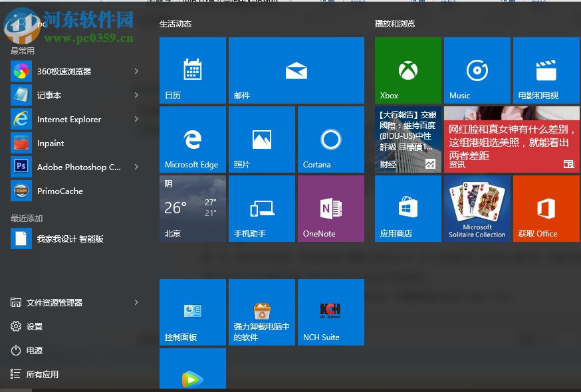The image size is (581, 392).
Task: Open 控制面板 tile
Action: [192, 312]
